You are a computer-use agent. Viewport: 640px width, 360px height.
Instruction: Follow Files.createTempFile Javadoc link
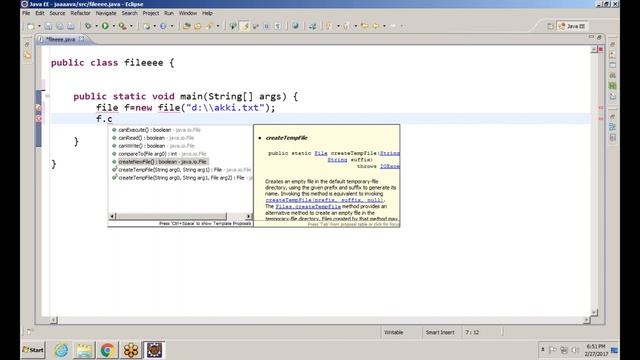[x=308, y=207]
